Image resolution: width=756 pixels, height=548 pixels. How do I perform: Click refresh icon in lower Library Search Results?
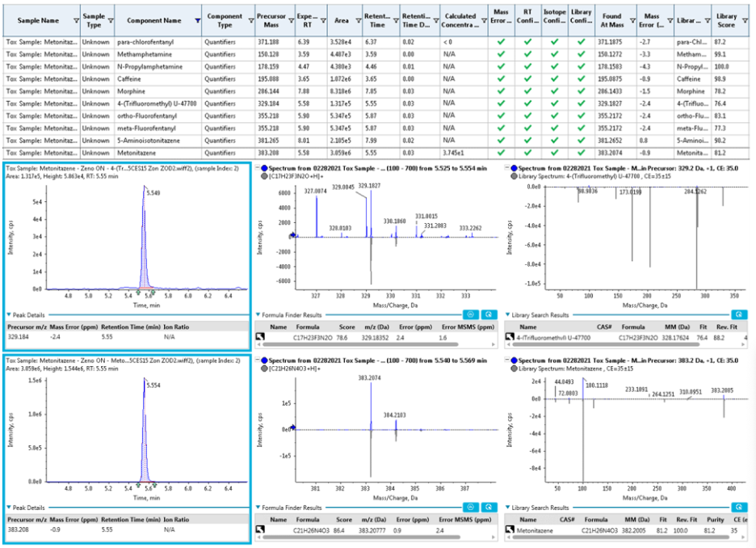739,507
